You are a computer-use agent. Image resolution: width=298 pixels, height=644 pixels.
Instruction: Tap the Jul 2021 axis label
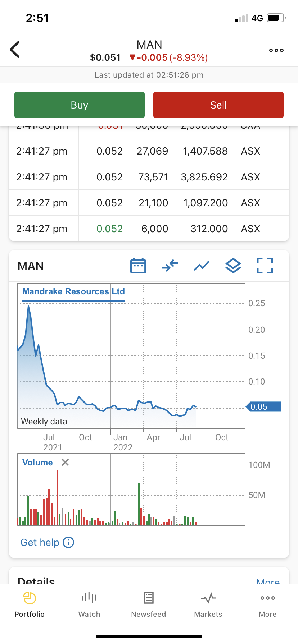pos(53,442)
